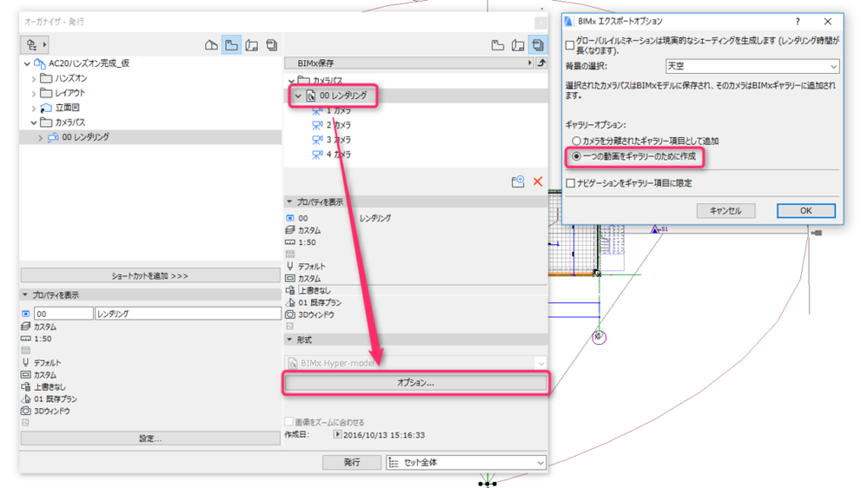The height and width of the screenshot is (488, 868).
Task: Collapse the left カメラパス folder
Action: click(x=34, y=122)
